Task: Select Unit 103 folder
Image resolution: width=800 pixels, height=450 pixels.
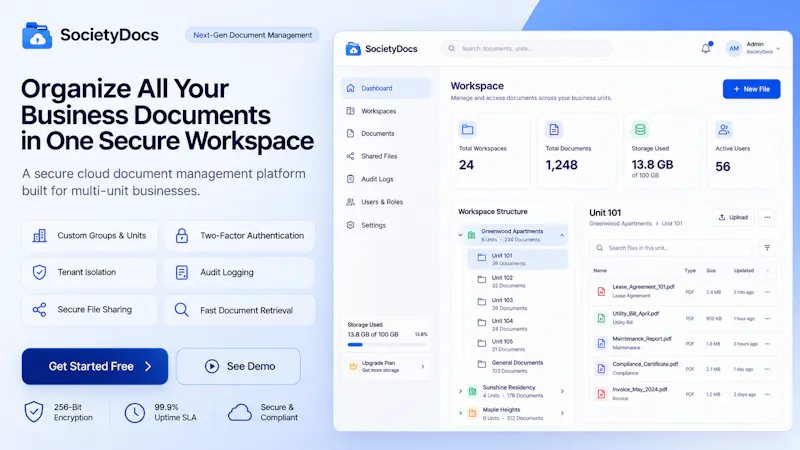Action: [x=517, y=304]
